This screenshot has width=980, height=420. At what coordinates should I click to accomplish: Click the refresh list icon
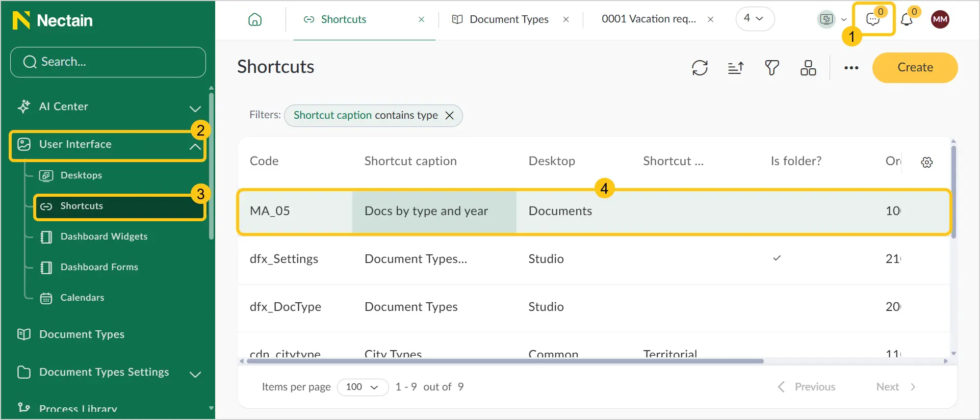click(700, 68)
